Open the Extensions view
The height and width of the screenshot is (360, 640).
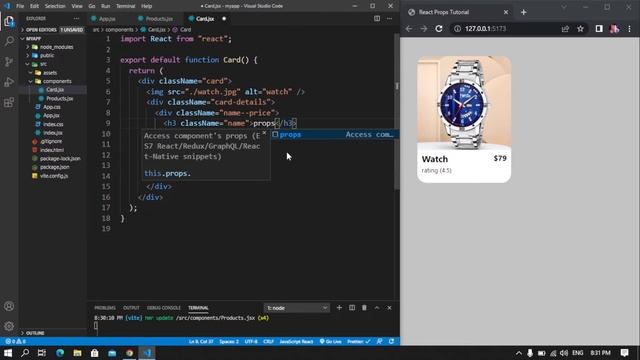click(9, 102)
